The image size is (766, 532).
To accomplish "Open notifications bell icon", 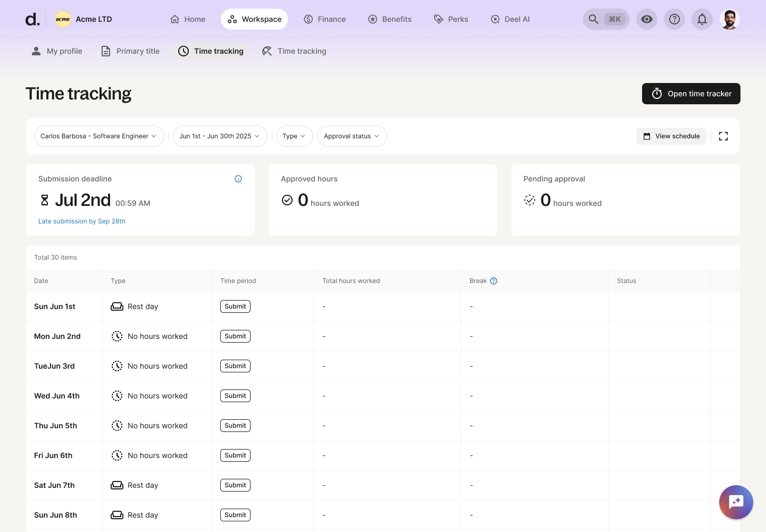I will [x=702, y=19].
